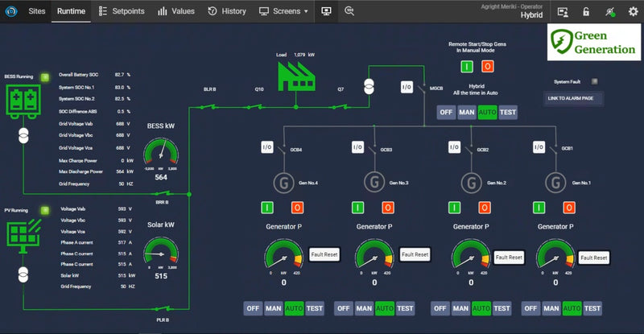Stop Gen No.2 with red O button
The width and height of the screenshot is (644, 334).
(x=485, y=208)
